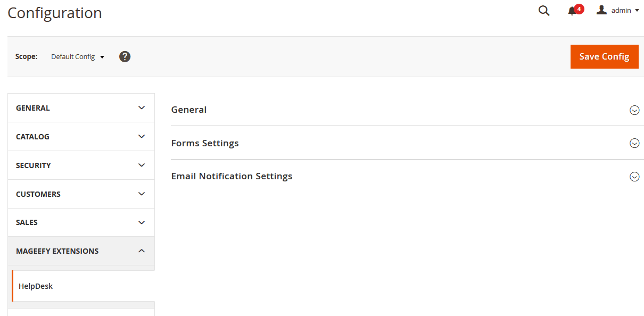Image resolution: width=644 pixels, height=316 pixels.
Task: Expand the Catalog configuration group
Action: click(81, 137)
